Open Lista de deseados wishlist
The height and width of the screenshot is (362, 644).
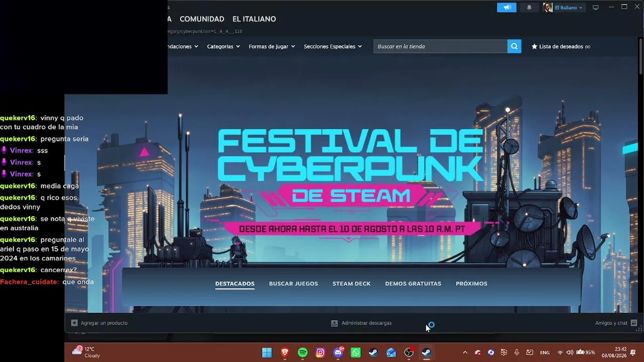coord(561,46)
